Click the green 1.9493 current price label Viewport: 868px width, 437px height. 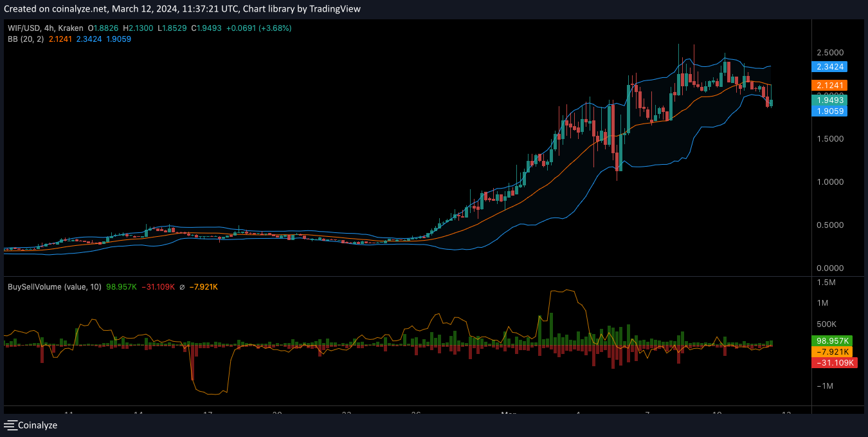coord(830,100)
